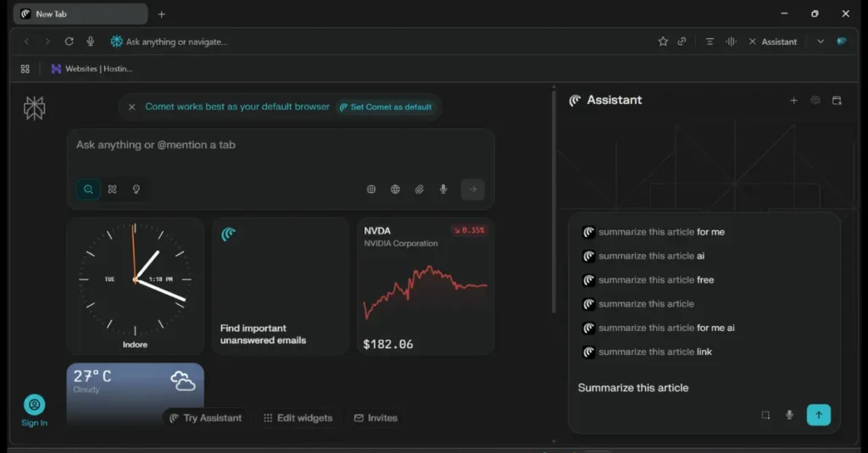
Task: Select the Research mode icon
Action: (113, 189)
